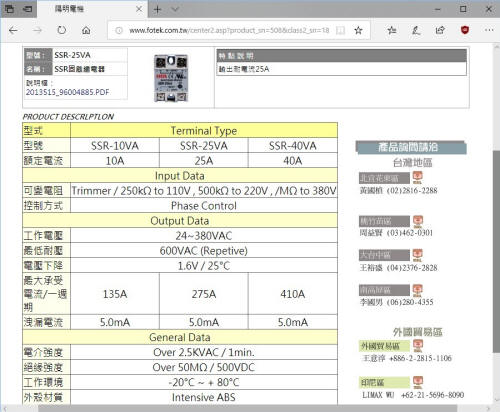Click the region label above (06)280-4355
This screenshot has height=412, width=500.
384,290
